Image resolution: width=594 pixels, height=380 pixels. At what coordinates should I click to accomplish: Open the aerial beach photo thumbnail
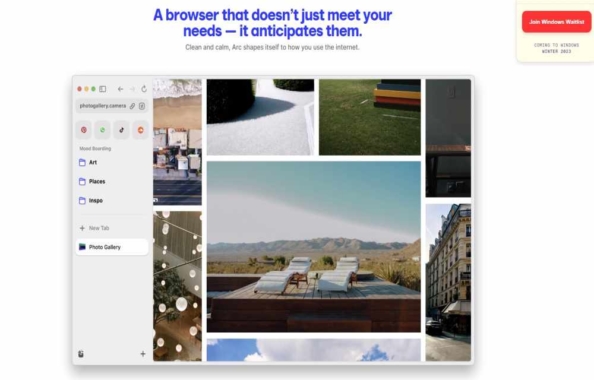coord(177,142)
